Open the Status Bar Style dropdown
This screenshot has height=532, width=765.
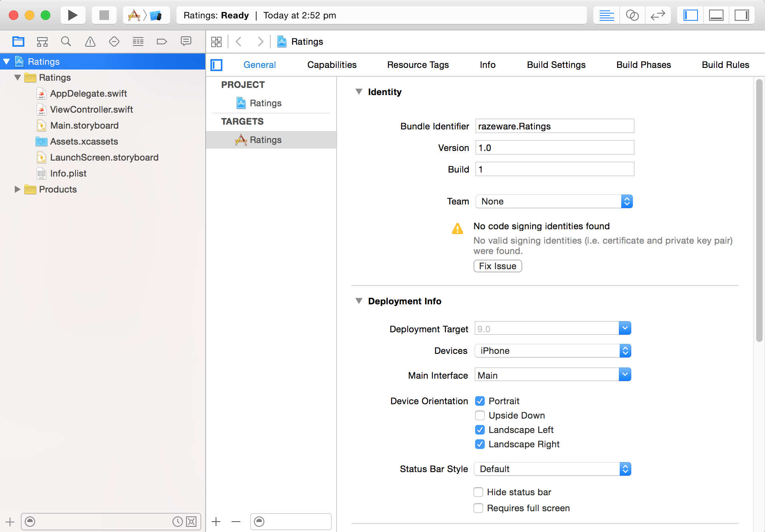[x=553, y=469]
